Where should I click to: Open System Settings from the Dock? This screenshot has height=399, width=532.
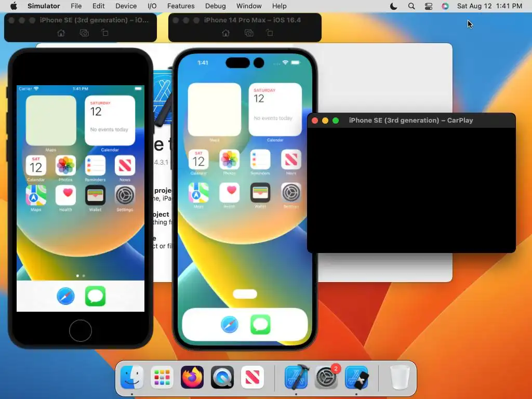point(326,377)
